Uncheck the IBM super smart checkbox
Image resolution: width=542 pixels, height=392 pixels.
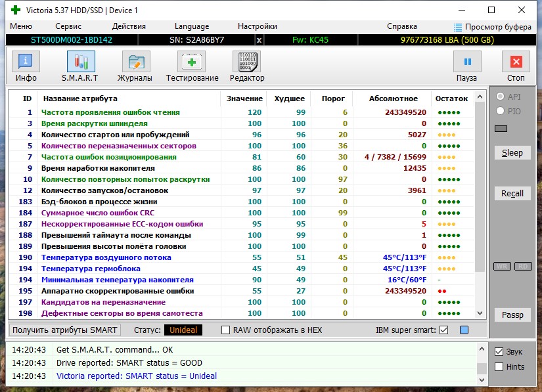pyautogui.click(x=444, y=330)
